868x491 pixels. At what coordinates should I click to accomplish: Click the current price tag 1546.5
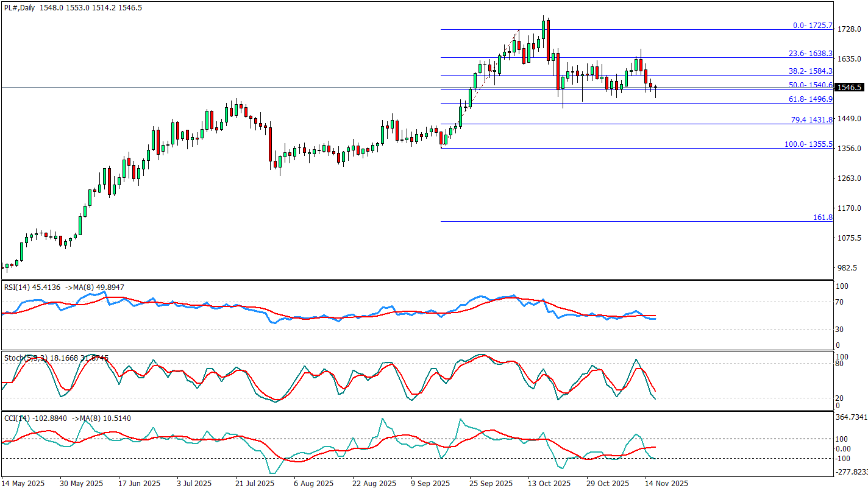point(850,88)
